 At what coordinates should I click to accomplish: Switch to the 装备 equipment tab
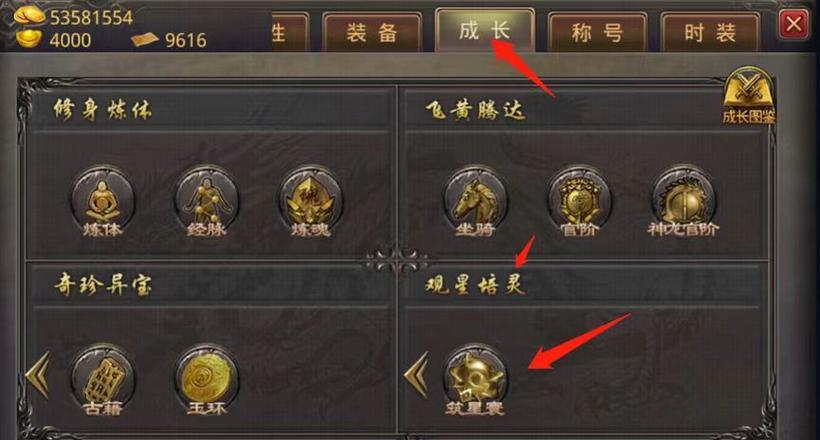[372, 33]
